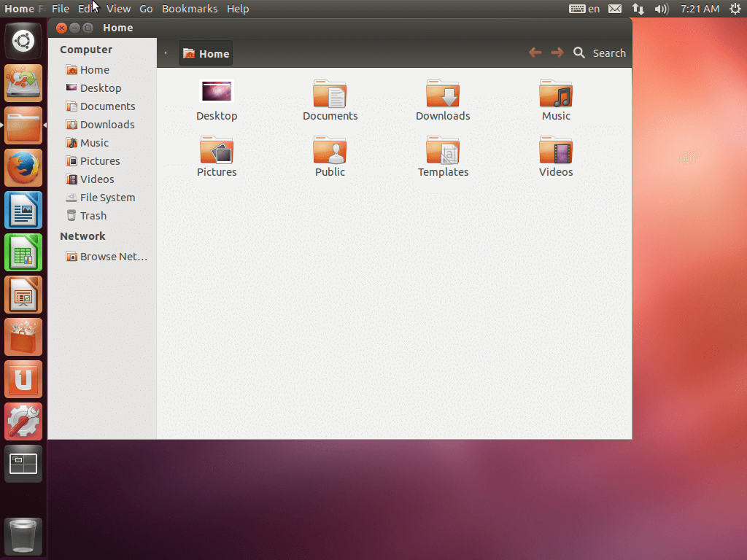The height and width of the screenshot is (560, 747).
Task: Open the session power gear menu
Action: pyautogui.click(x=735, y=9)
